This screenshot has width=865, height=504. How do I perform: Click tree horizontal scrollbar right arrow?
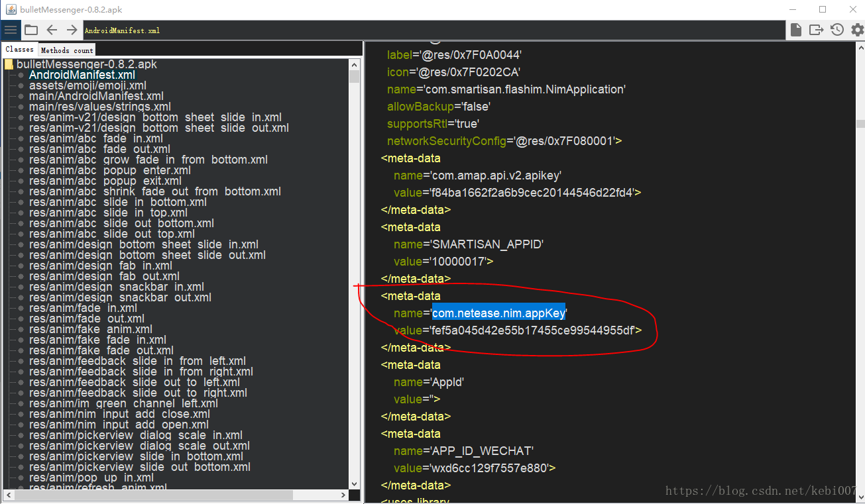(343, 495)
